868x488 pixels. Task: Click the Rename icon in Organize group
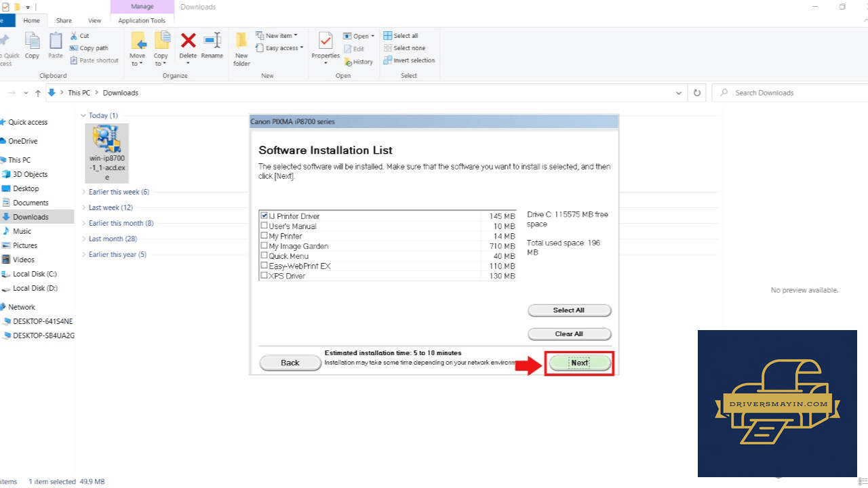(212, 46)
